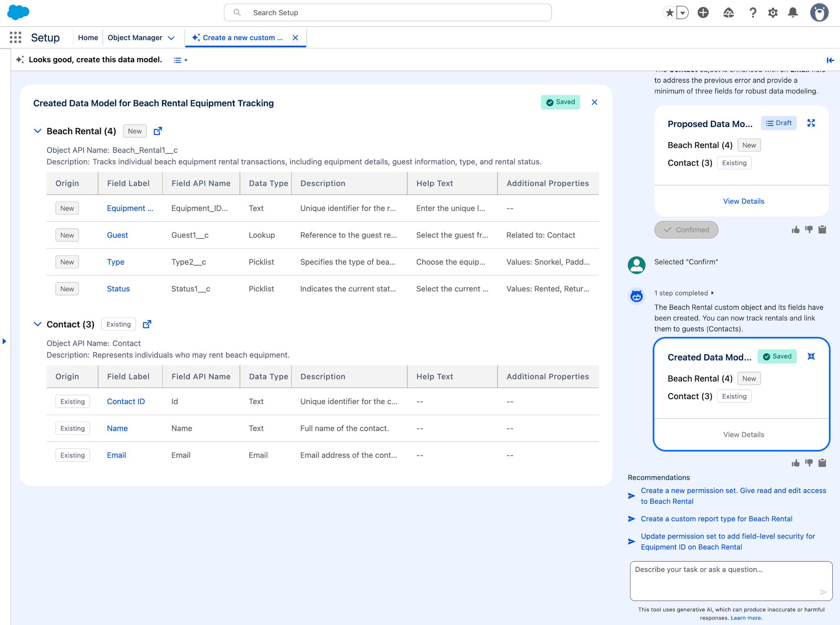Select the 'Values: Snorkel, Padd...' cell
840x625 pixels.
[548, 262]
